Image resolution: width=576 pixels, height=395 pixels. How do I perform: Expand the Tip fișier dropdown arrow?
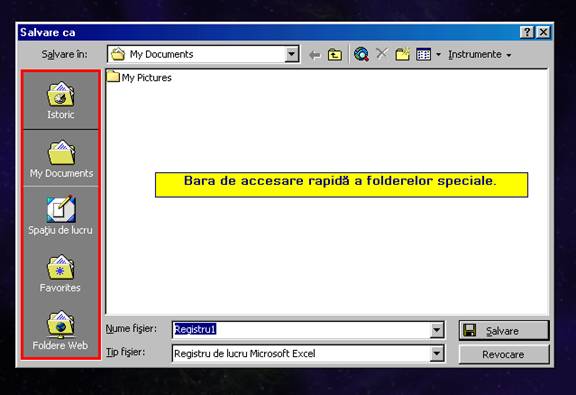[436, 354]
